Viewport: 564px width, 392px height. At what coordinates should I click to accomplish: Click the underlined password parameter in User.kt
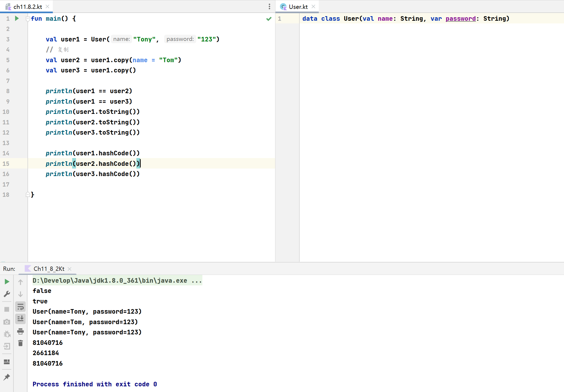pos(461,19)
